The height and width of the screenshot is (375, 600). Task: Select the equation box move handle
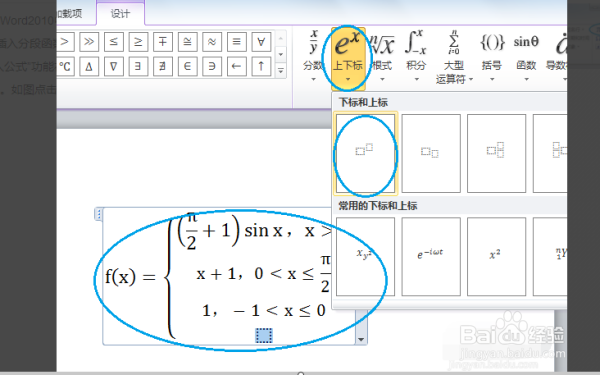coord(98,214)
